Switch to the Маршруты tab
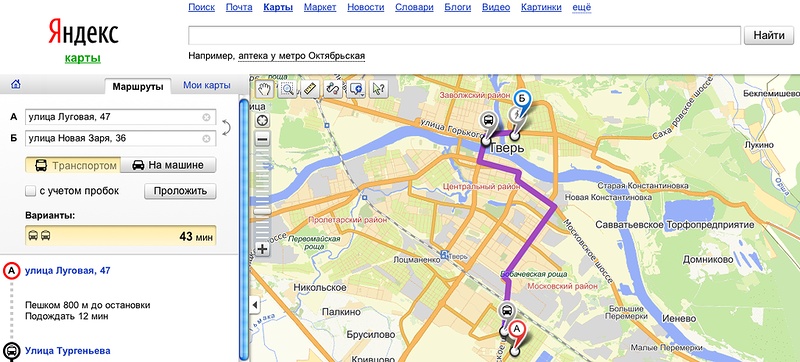 (138, 86)
